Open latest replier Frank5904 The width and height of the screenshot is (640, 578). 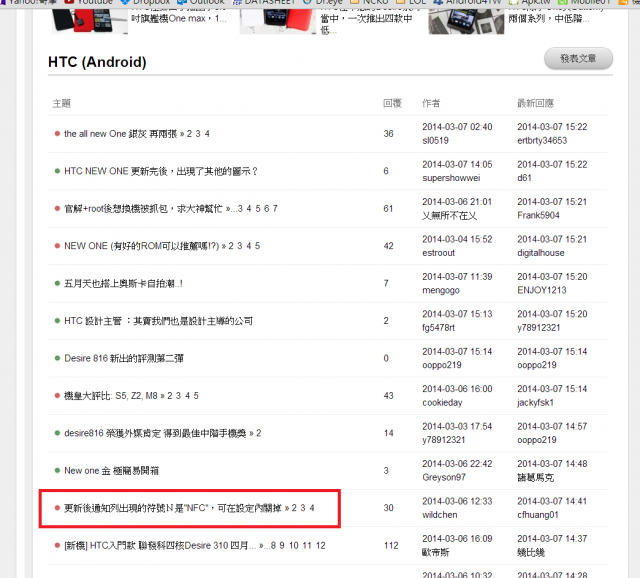coord(538,215)
